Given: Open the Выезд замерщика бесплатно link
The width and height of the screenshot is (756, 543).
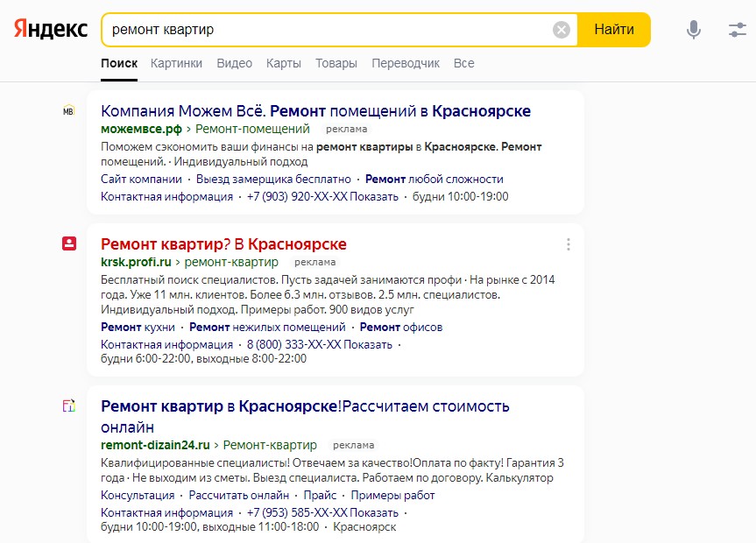Looking at the screenshot, I should (x=273, y=179).
